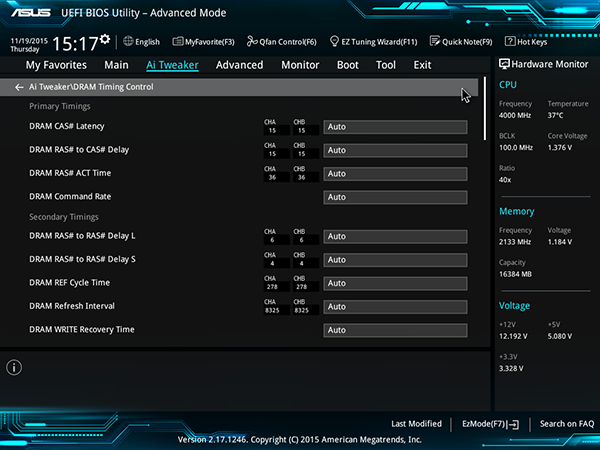Image resolution: width=600 pixels, height=450 pixels.
Task: Open Quick Note(F9) notepad icon
Action: click(435, 41)
